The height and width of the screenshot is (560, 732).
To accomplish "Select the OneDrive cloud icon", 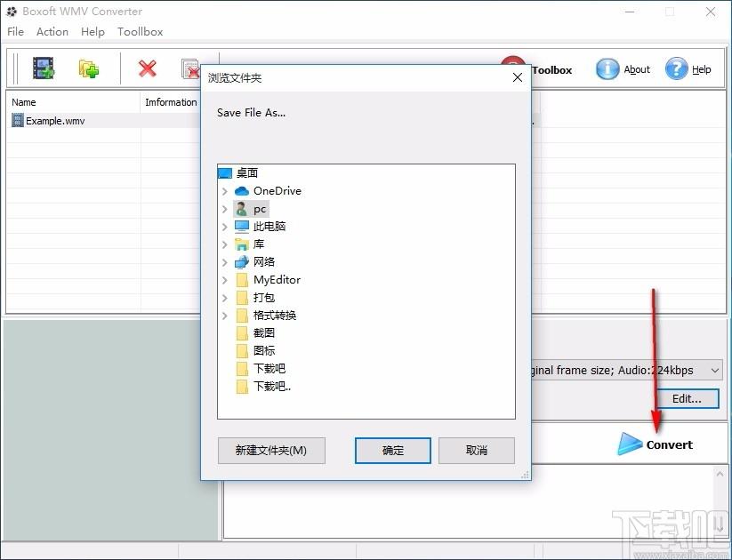I will (x=241, y=191).
